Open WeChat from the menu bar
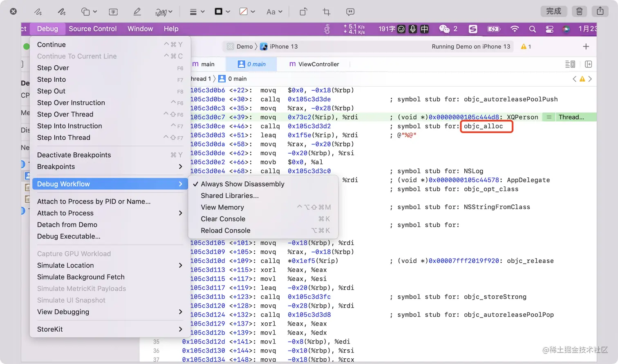 point(444,29)
